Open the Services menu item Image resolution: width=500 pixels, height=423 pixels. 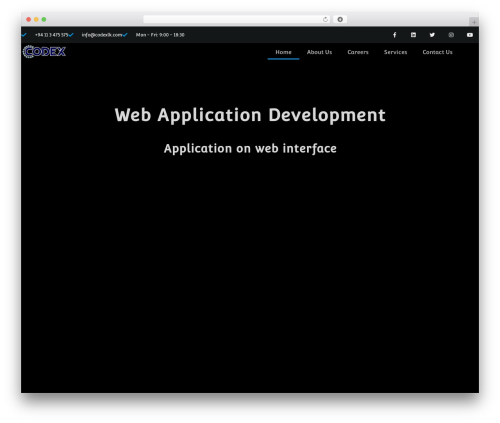click(395, 52)
